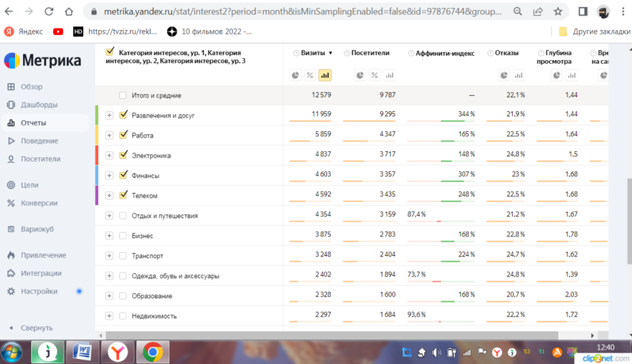Check the Отдых и путешествия checkbox

pyautogui.click(x=123, y=216)
